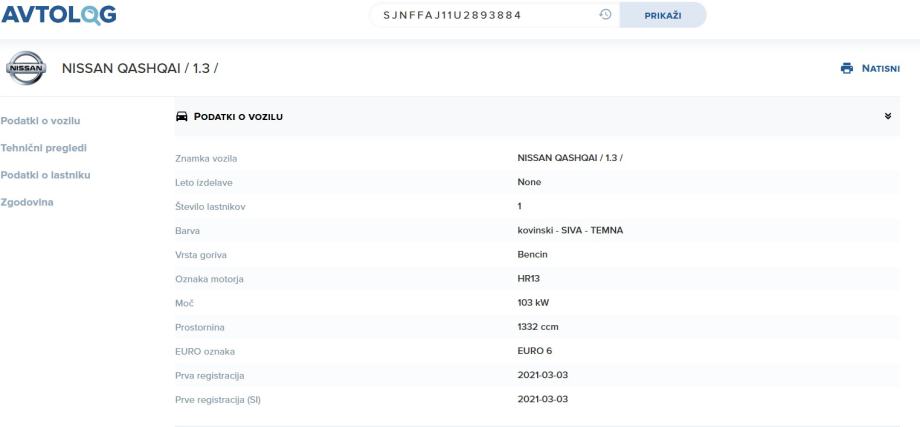Select the color value kovinski - SIVA - TEMNA
Screen dimensions: 920x427
point(570,230)
